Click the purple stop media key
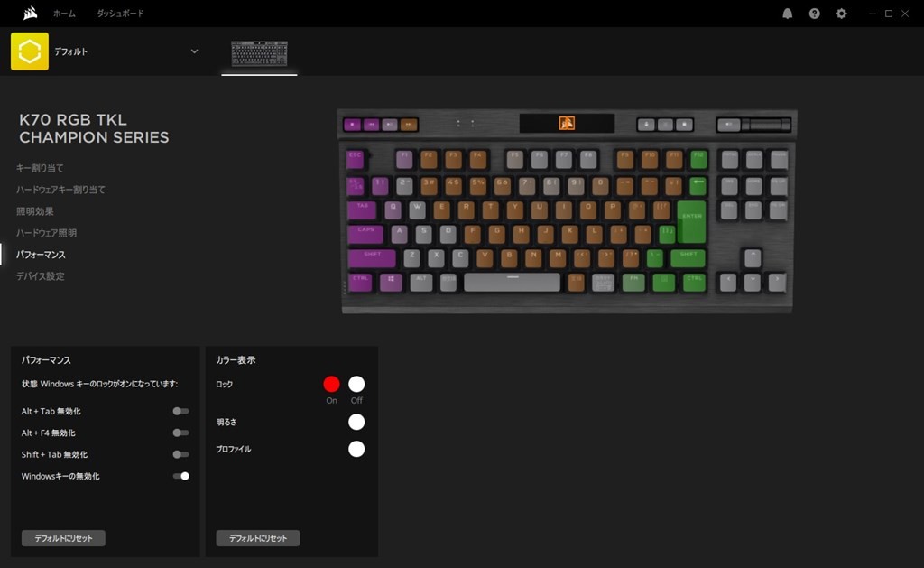The image size is (924, 568). pyautogui.click(x=353, y=125)
